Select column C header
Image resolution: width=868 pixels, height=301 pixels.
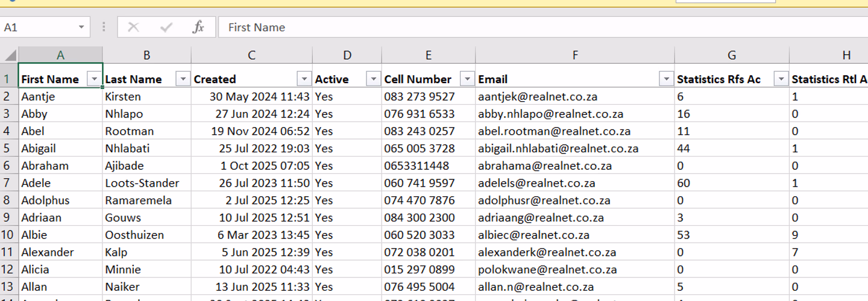[x=252, y=55]
